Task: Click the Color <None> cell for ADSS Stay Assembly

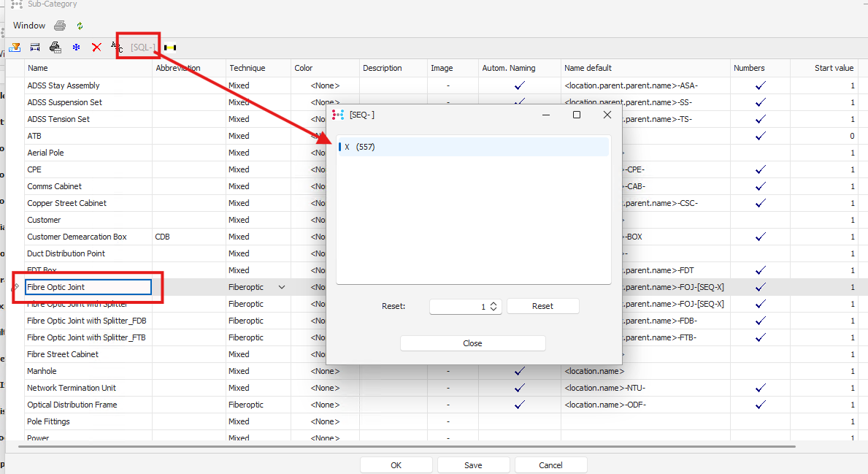Action: [x=326, y=85]
